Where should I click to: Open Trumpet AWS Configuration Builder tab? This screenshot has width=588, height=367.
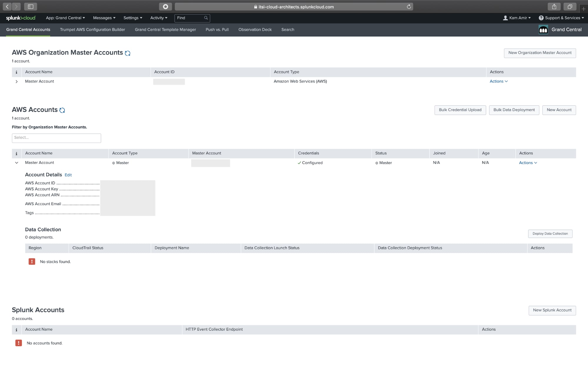(92, 30)
